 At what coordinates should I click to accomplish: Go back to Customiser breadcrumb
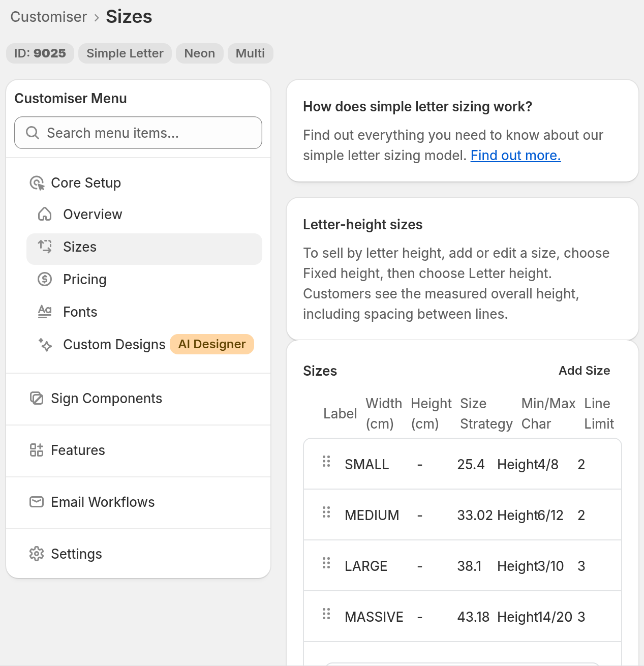[49, 17]
